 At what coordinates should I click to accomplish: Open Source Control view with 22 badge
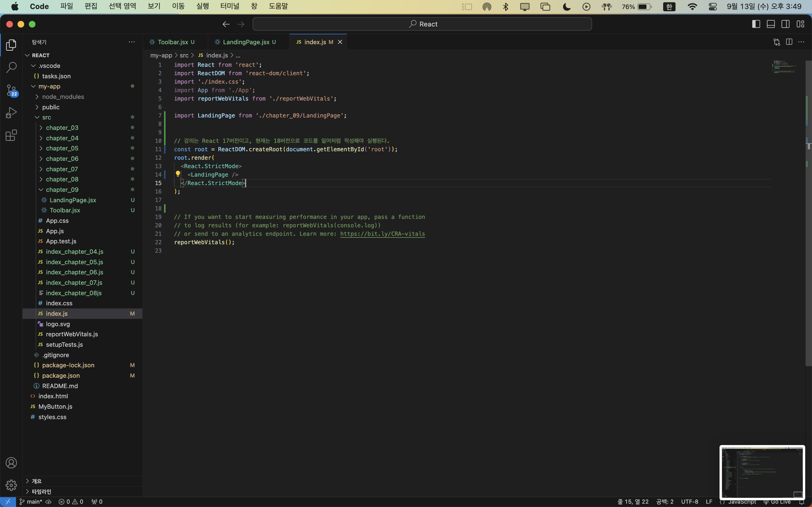tap(11, 90)
